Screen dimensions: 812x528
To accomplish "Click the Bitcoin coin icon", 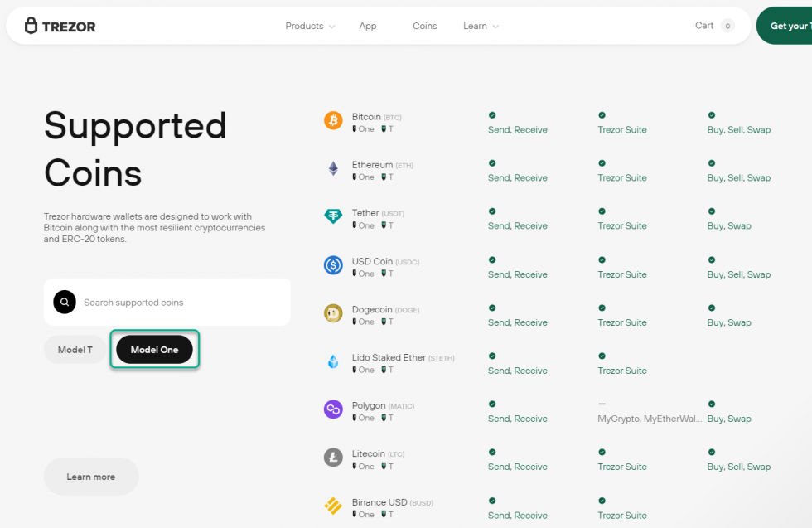I will [333, 121].
